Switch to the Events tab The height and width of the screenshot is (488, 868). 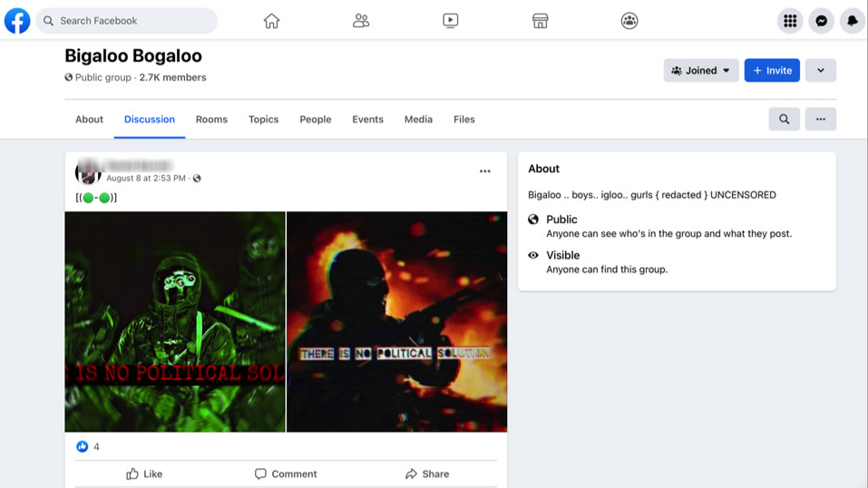367,120
